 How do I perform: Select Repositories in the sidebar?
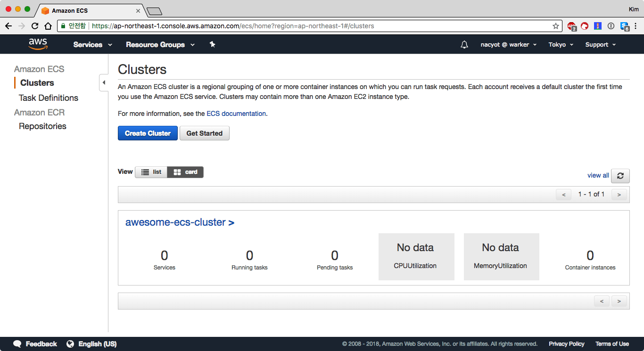tap(42, 126)
